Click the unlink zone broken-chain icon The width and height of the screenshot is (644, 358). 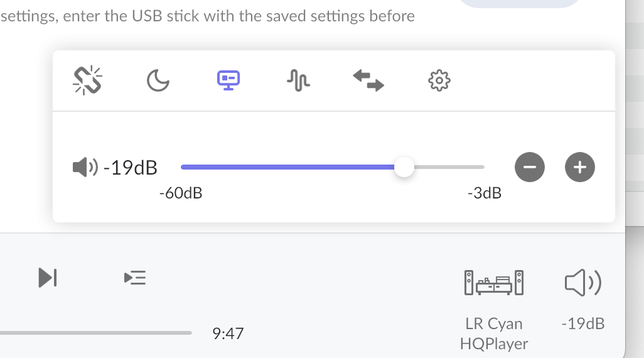(x=87, y=80)
